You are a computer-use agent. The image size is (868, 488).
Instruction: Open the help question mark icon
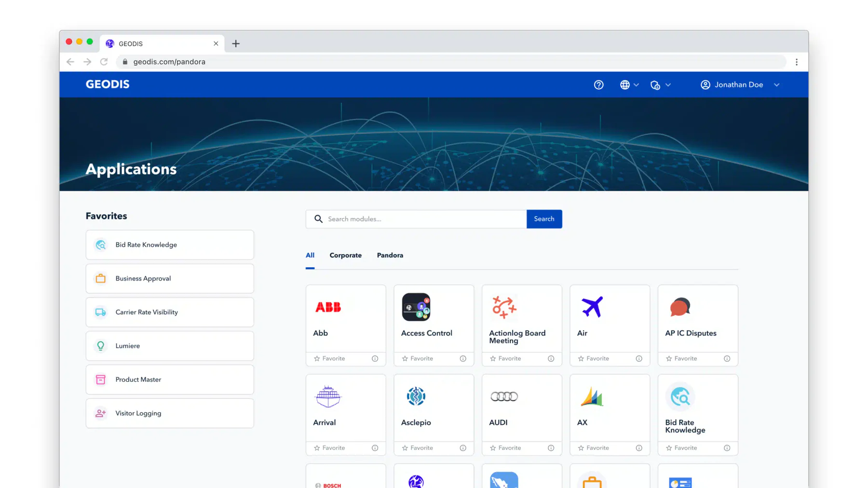coord(598,85)
